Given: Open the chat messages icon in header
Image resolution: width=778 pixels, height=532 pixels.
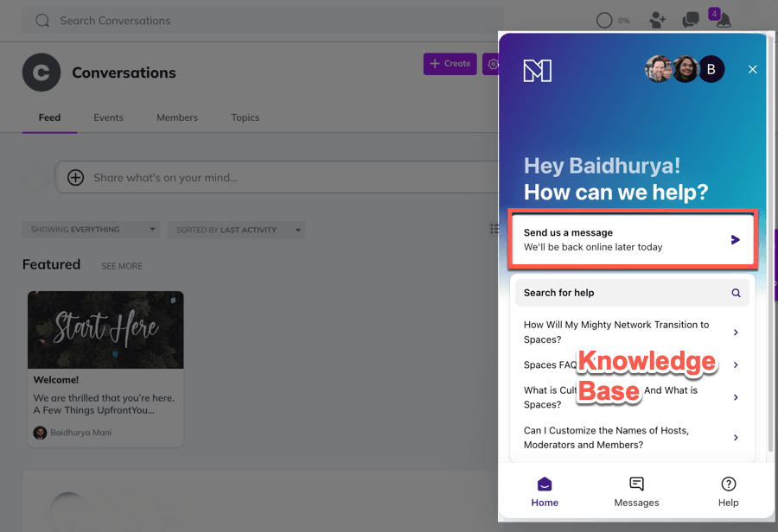Looking at the screenshot, I should [690, 21].
